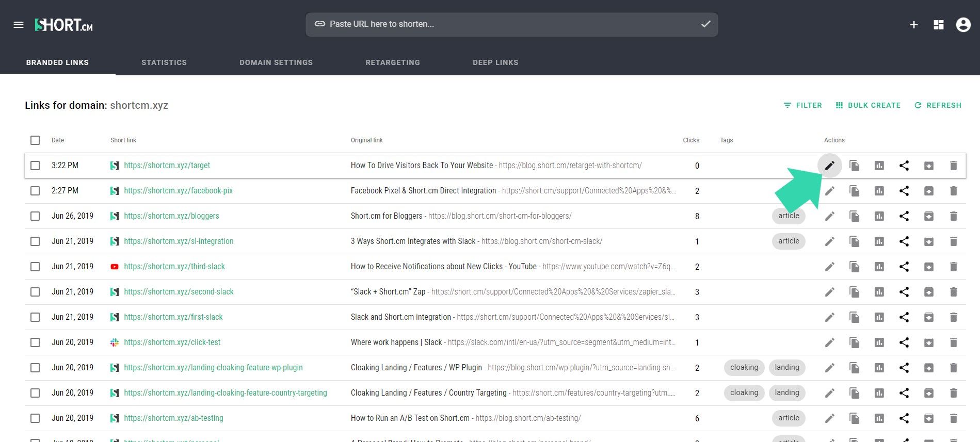Viewport: 980px width, 442px height.
Task: Share the shortcm.xyz/target link
Action: [904, 166]
